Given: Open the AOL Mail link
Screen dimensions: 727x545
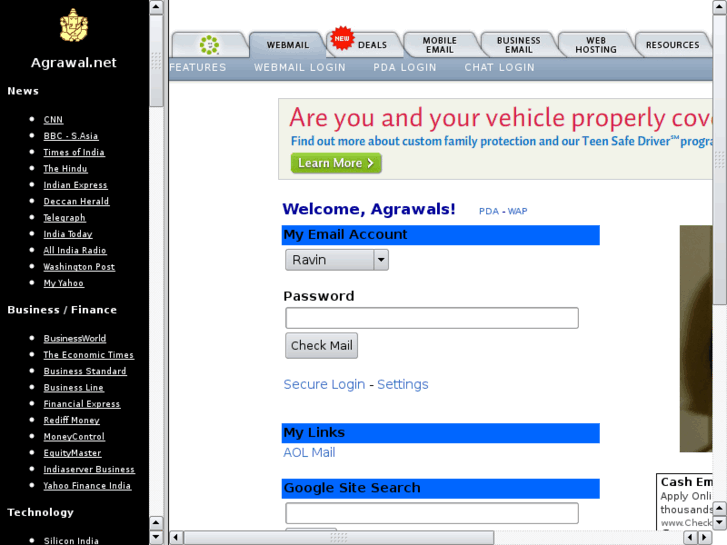Looking at the screenshot, I should [309, 453].
